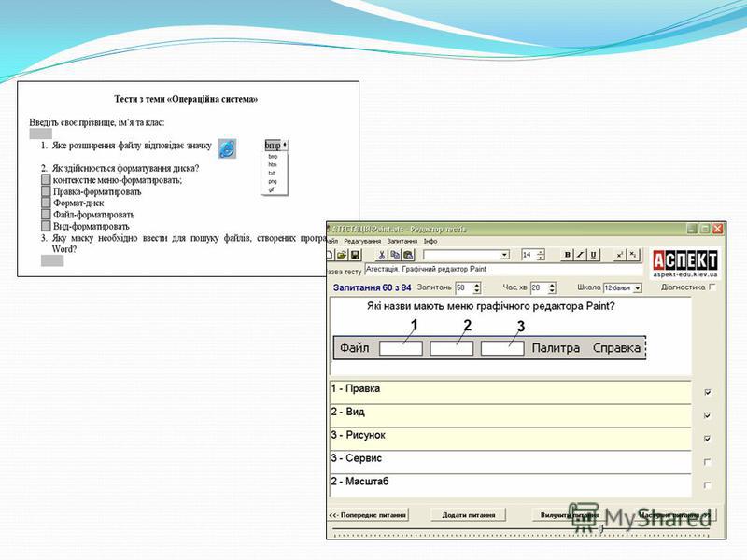Click blank menu box numbered 1
The height and width of the screenshot is (560, 747).
click(x=401, y=347)
